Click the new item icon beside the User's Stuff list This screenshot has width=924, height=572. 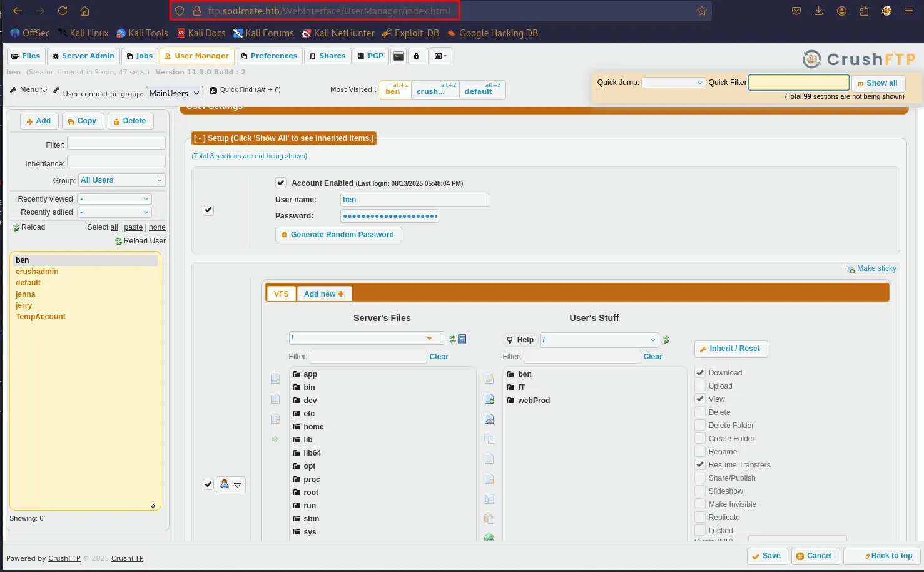[489, 399]
